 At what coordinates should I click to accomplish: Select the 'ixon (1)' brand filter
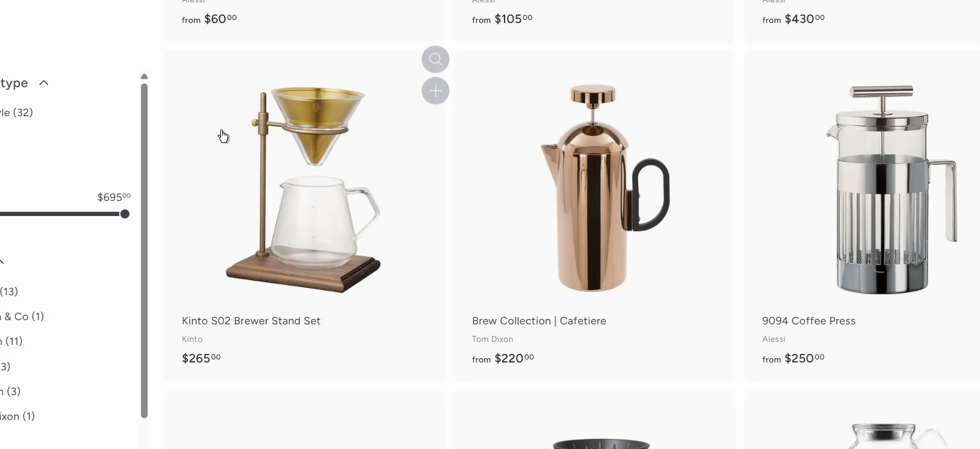pyautogui.click(x=18, y=416)
